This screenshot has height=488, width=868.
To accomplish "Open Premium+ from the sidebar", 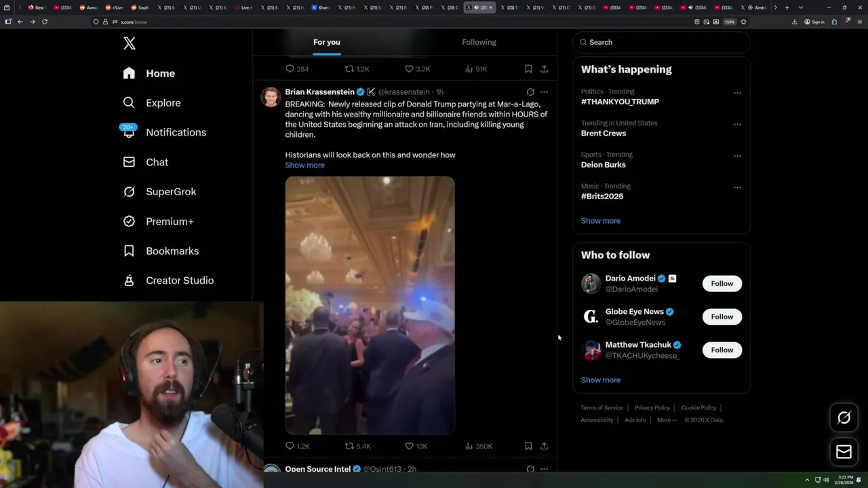I will point(158,222).
